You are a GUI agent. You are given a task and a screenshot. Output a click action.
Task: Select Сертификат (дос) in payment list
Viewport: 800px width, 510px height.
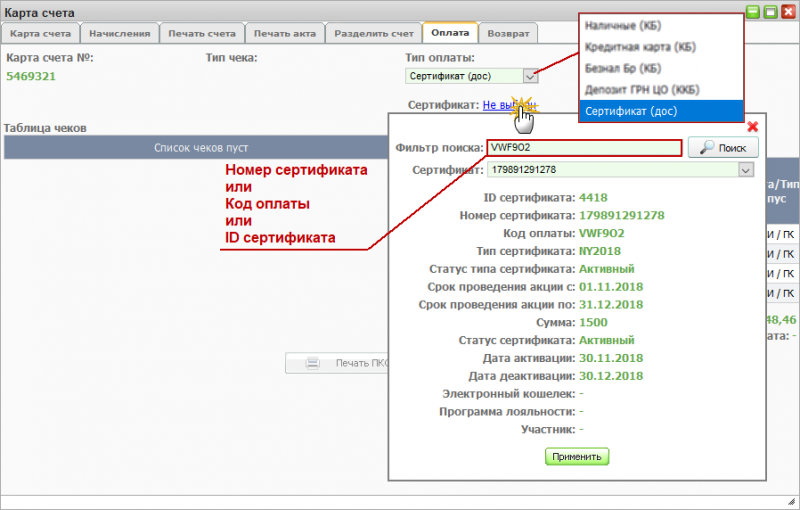(661, 111)
